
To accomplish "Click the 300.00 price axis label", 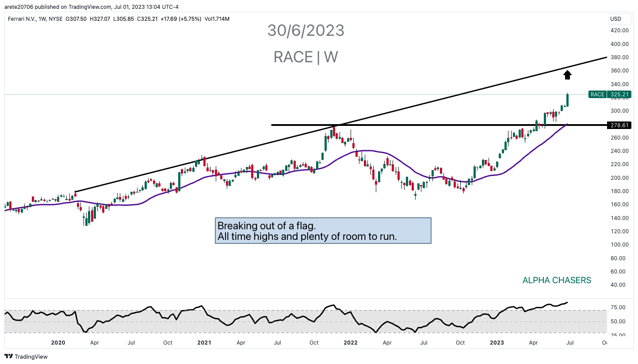I will [x=619, y=111].
